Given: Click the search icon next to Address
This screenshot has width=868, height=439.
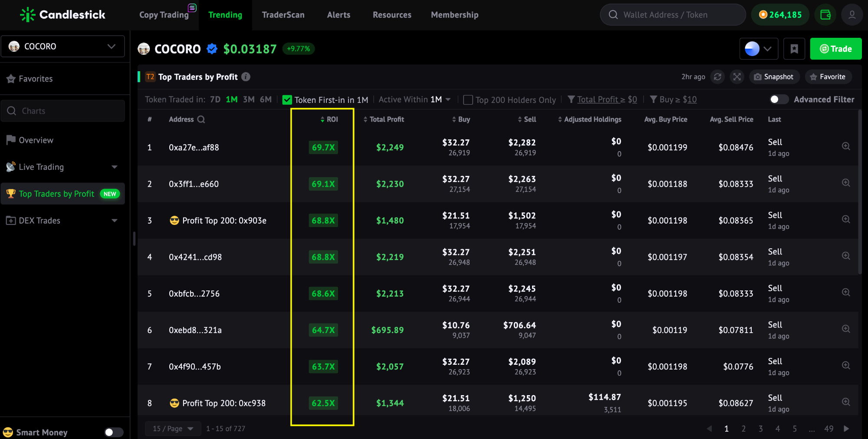Looking at the screenshot, I should click(x=201, y=119).
